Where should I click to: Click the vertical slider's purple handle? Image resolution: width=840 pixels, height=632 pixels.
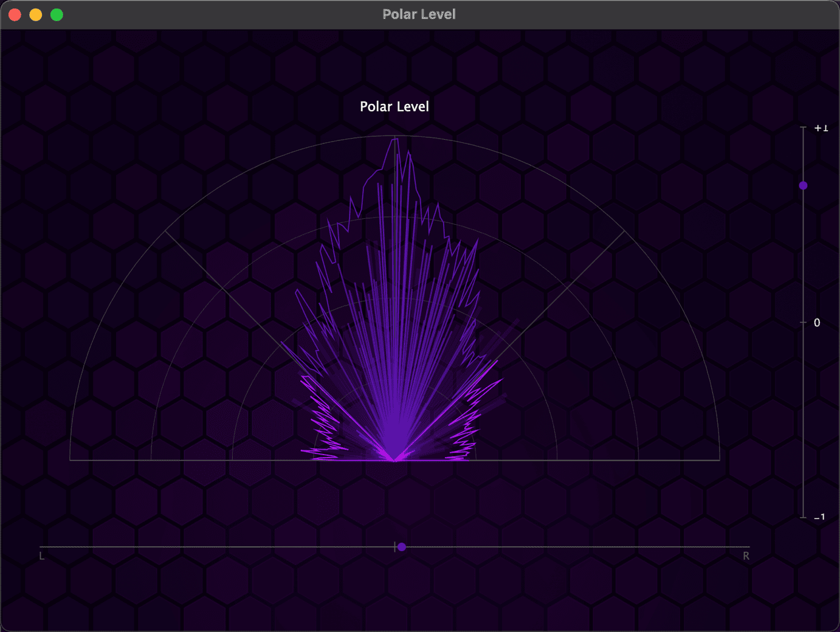tap(803, 185)
